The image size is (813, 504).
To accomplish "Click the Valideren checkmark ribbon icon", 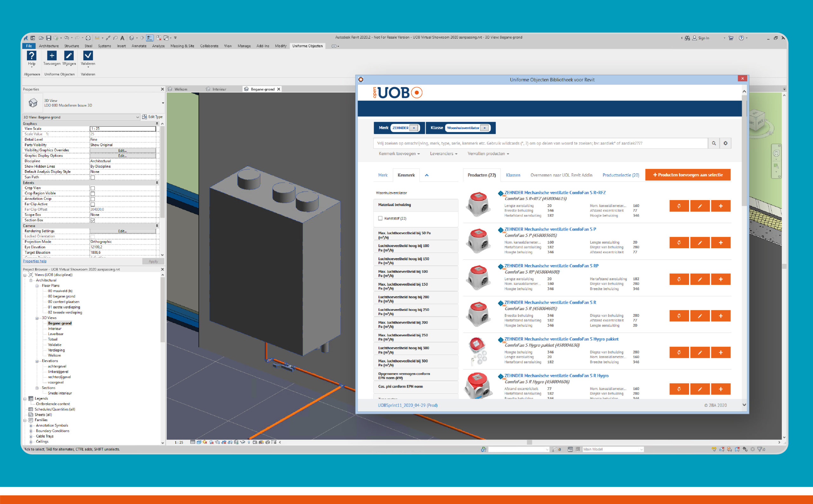I will click(88, 55).
